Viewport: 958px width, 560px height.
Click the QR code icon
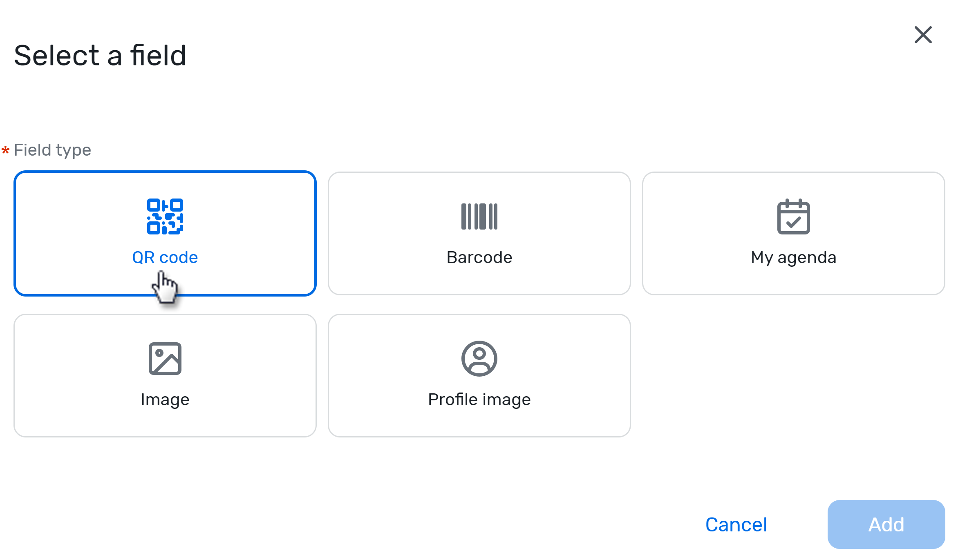pos(165,216)
